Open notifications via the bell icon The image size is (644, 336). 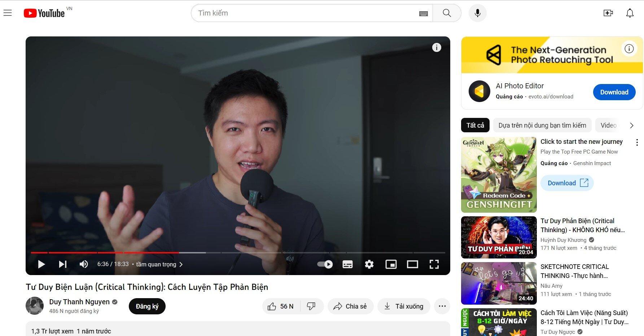pyautogui.click(x=630, y=13)
